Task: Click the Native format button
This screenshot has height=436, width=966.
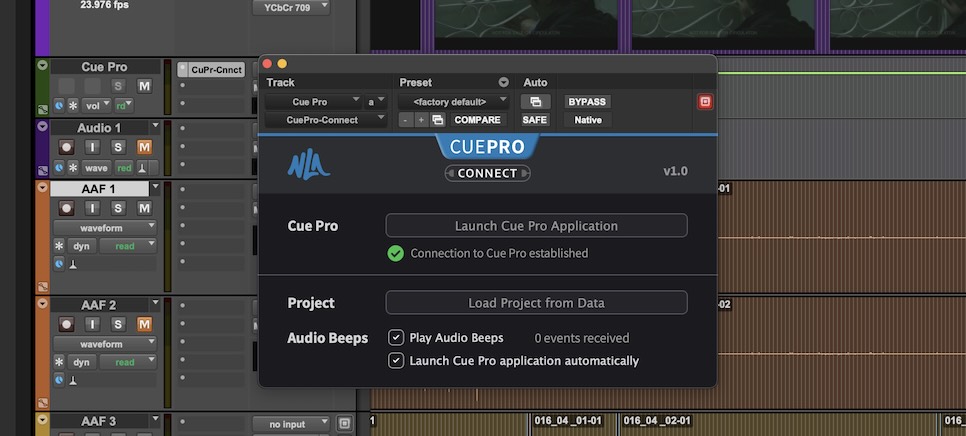Action: point(588,120)
